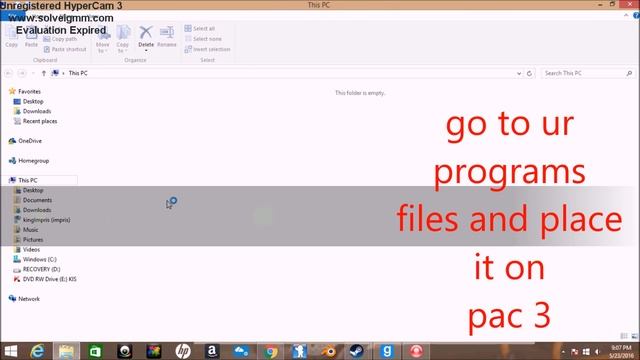Screen dimensions: 640x360
Task: Open Amazon from taskbar
Action: [212, 351]
